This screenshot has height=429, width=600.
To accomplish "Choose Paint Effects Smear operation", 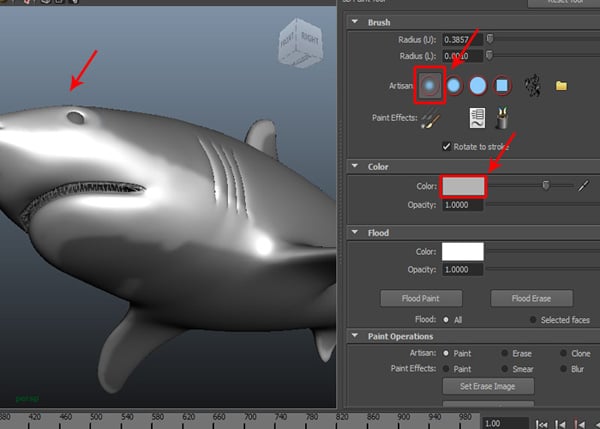I will click(505, 369).
